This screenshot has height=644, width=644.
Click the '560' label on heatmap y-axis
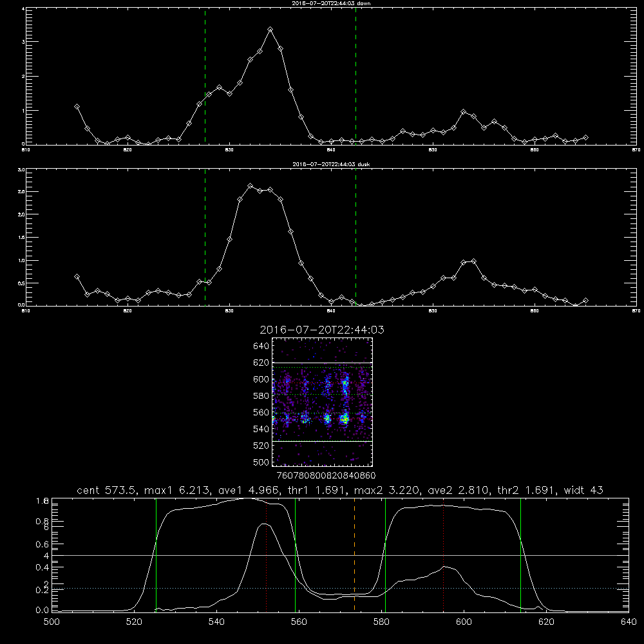click(261, 412)
